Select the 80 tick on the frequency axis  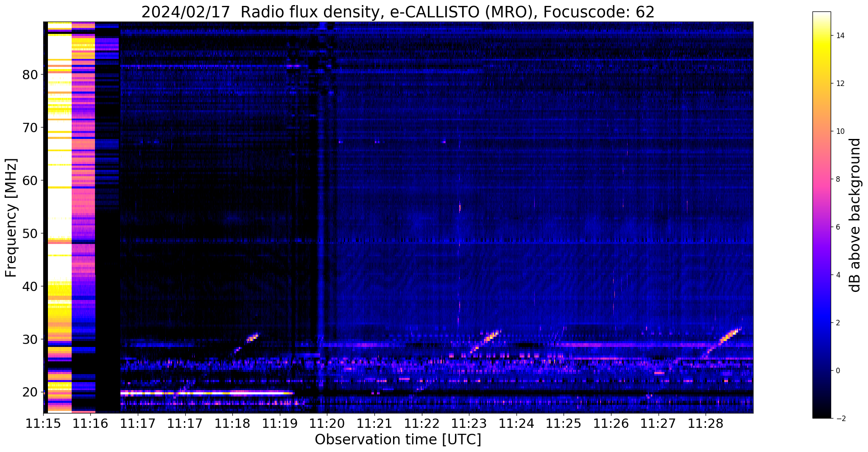(30, 75)
